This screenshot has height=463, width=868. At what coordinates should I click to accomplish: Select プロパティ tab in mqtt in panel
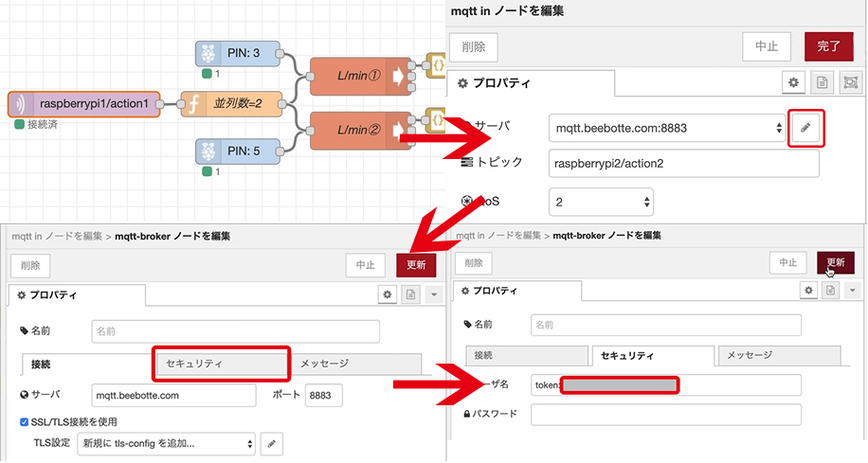click(531, 83)
